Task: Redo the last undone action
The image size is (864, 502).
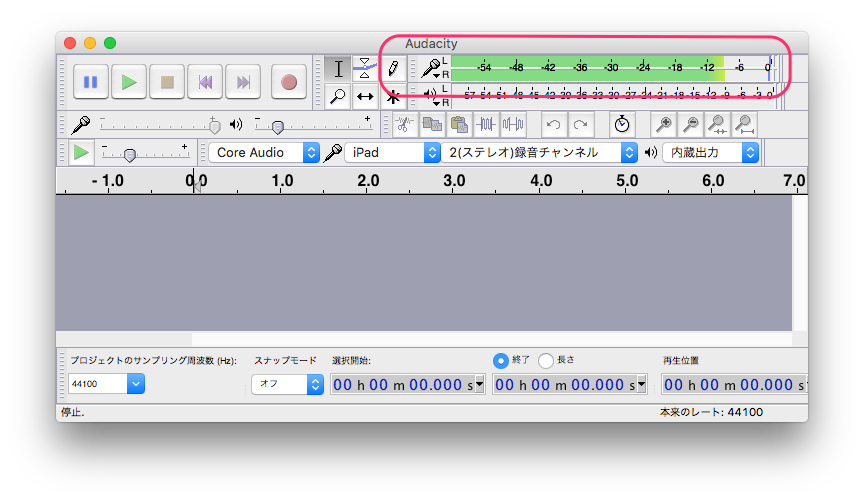Action: 580,125
